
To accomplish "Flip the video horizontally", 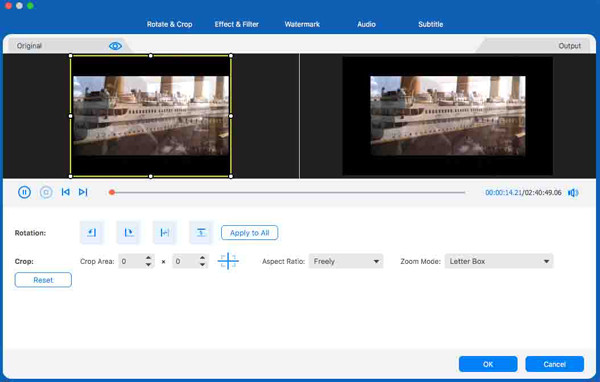I will (165, 232).
